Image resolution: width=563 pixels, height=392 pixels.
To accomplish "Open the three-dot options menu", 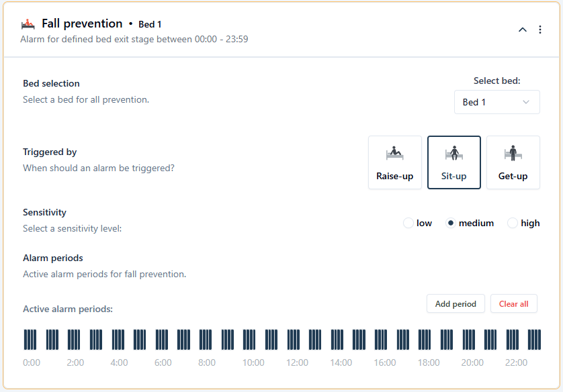I will click(540, 30).
